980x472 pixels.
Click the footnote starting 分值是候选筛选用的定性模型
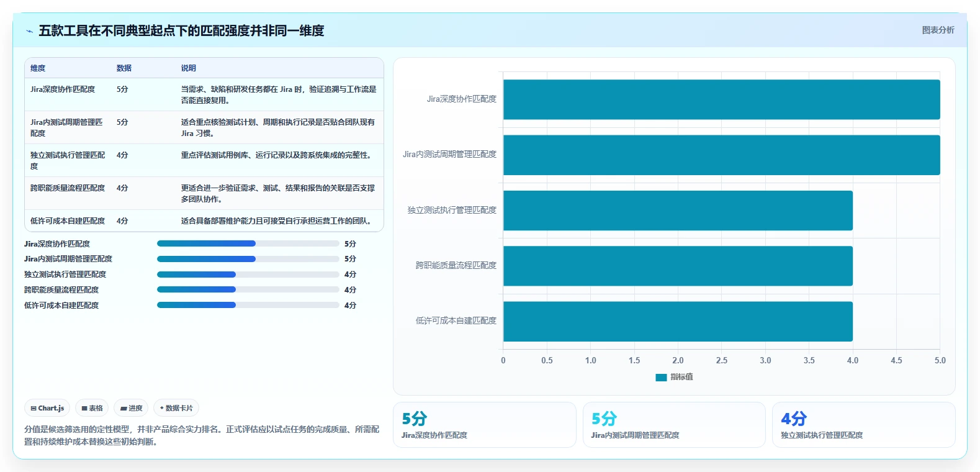click(202, 435)
